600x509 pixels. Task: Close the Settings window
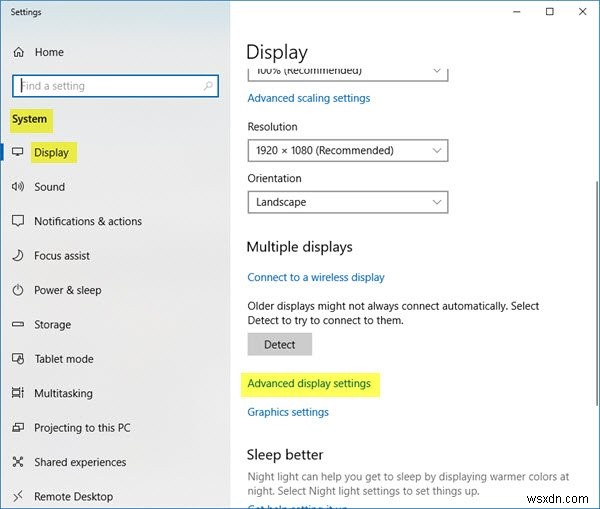tap(582, 12)
